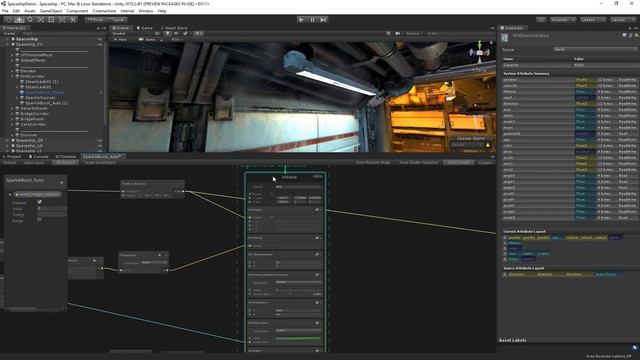
Task: Toggle scene lighting in Scene view
Action: [x=168, y=33]
